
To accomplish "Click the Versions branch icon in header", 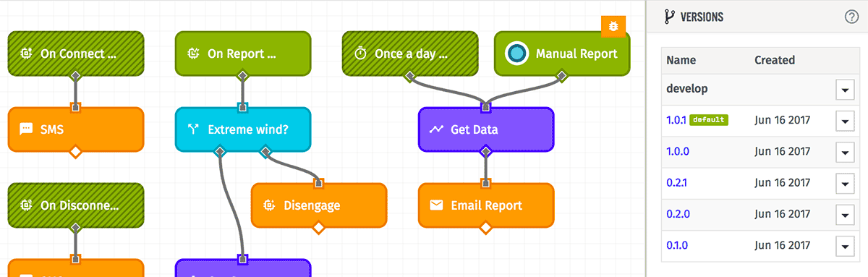I will (670, 17).
